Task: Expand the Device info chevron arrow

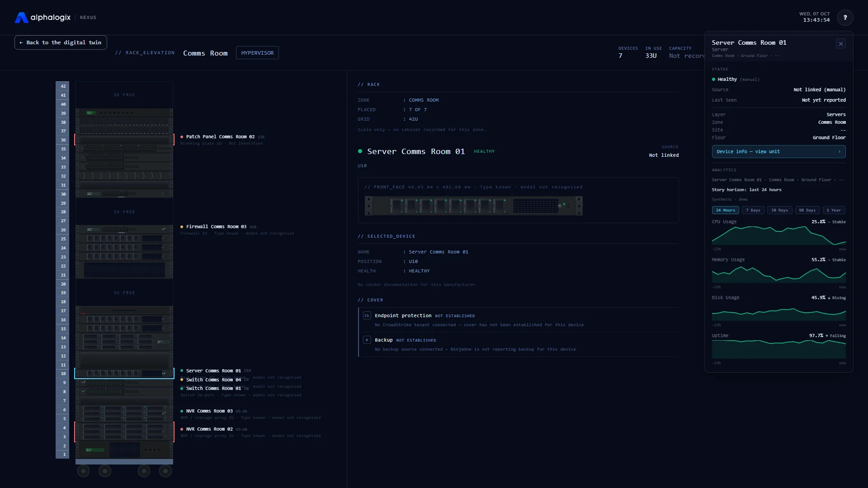Action: click(x=840, y=152)
